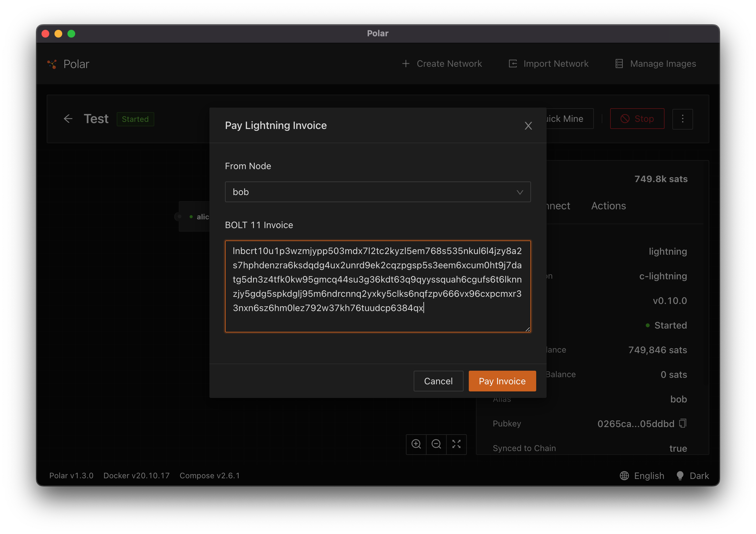
Task: Click the fit-to-screen expand icon
Action: point(456,444)
